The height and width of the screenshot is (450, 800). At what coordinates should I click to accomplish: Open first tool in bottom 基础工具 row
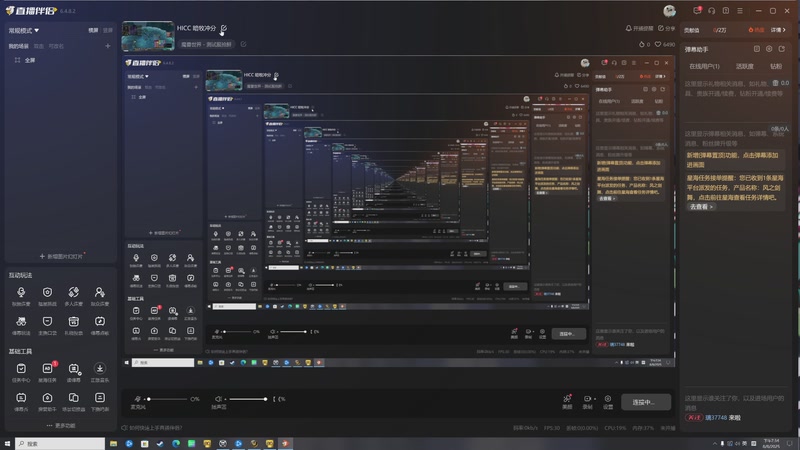point(21,401)
